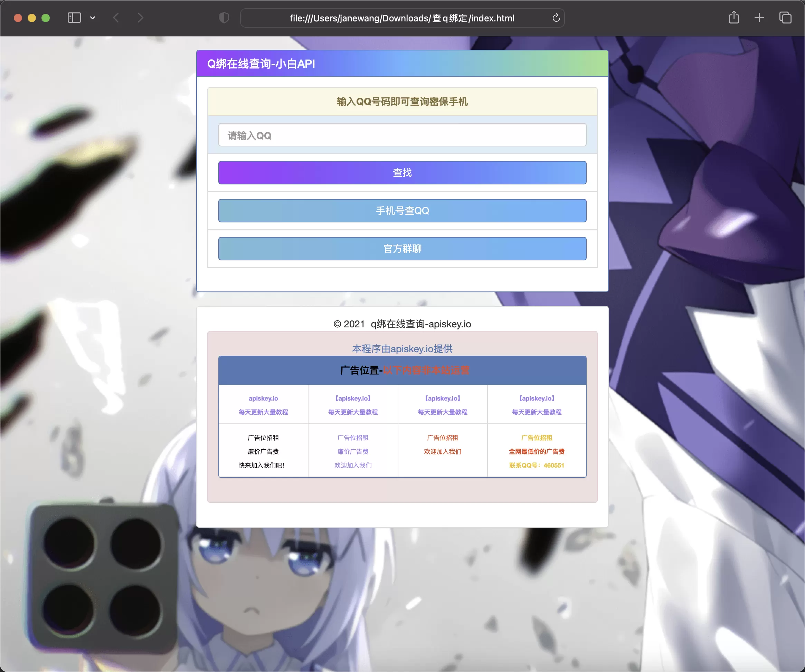Open the privacy report shield icon
Image resolution: width=805 pixels, height=672 pixels.
click(224, 18)
